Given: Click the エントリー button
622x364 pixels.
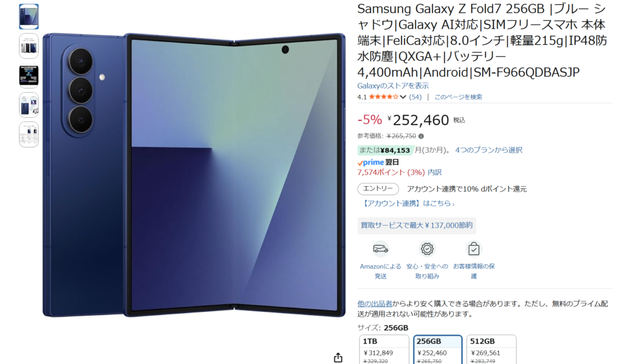Looking at the screenshot, I should 378,189.
